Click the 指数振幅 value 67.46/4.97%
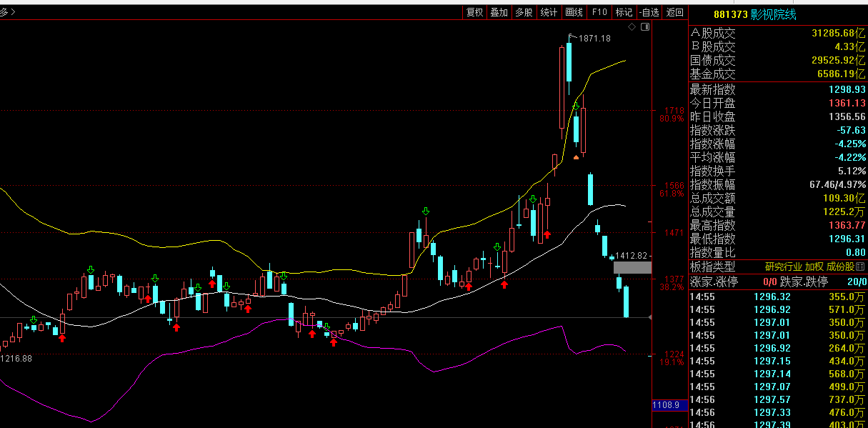The image size is (868, 428). tap(837, 185)
